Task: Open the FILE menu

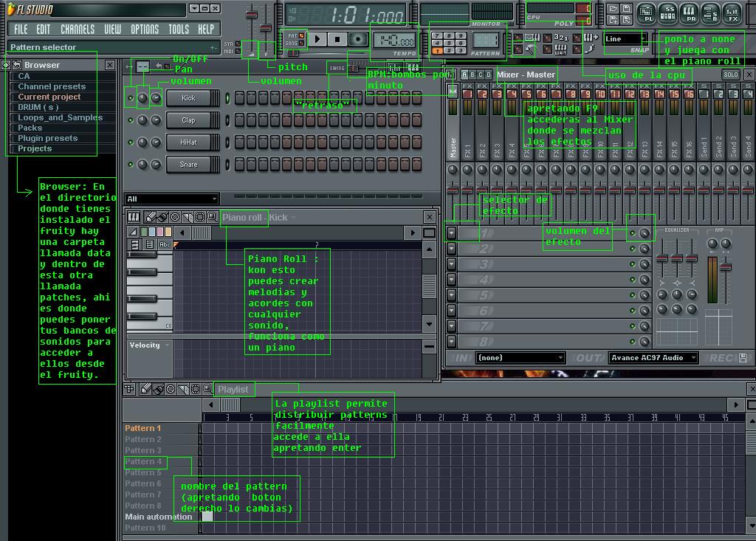Action: point(20,30)
